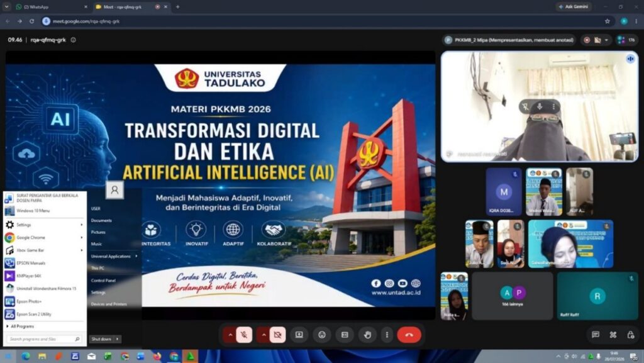Click PKKMB_2 Mipa presenting banner
Viewport: 644px width, 363px height.
pos(509,40)
